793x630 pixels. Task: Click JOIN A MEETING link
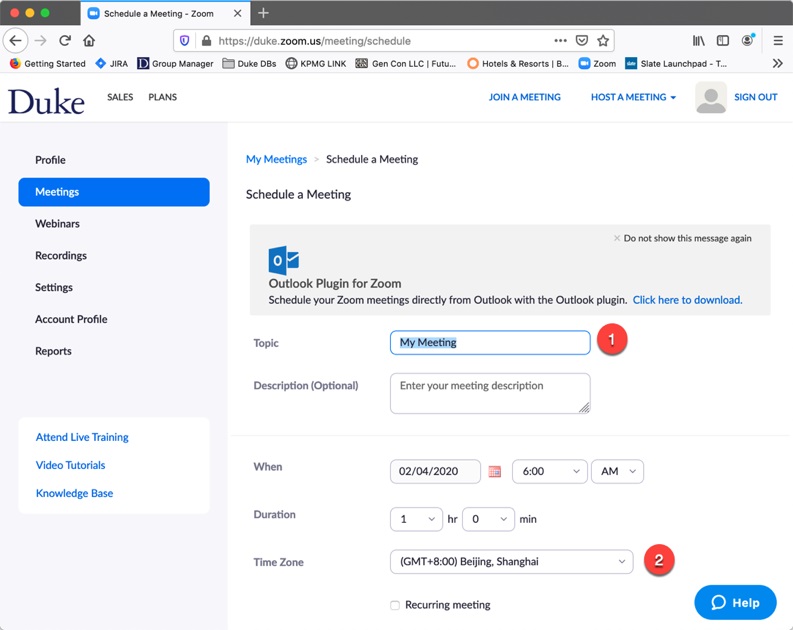pyautogui.click(x=524, y=97)
